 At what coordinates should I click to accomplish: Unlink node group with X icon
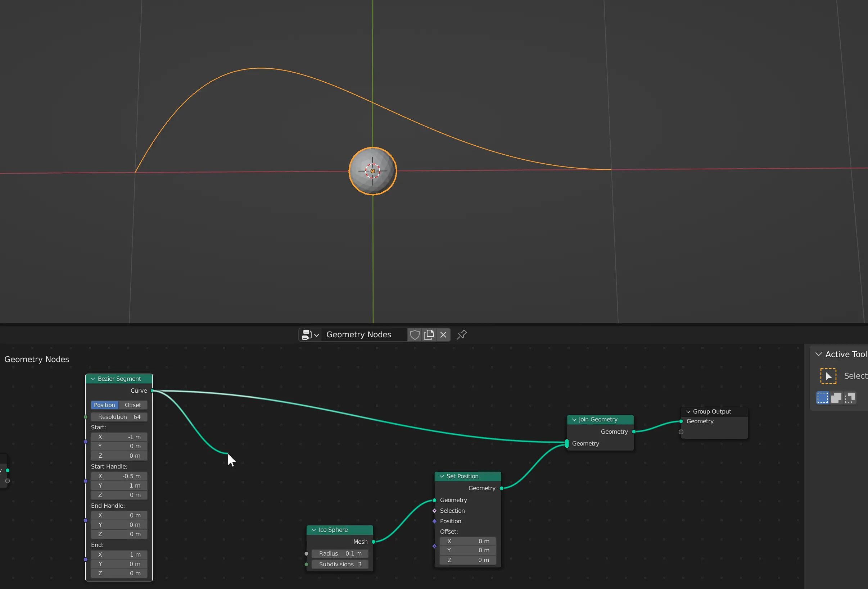(443, 335)
